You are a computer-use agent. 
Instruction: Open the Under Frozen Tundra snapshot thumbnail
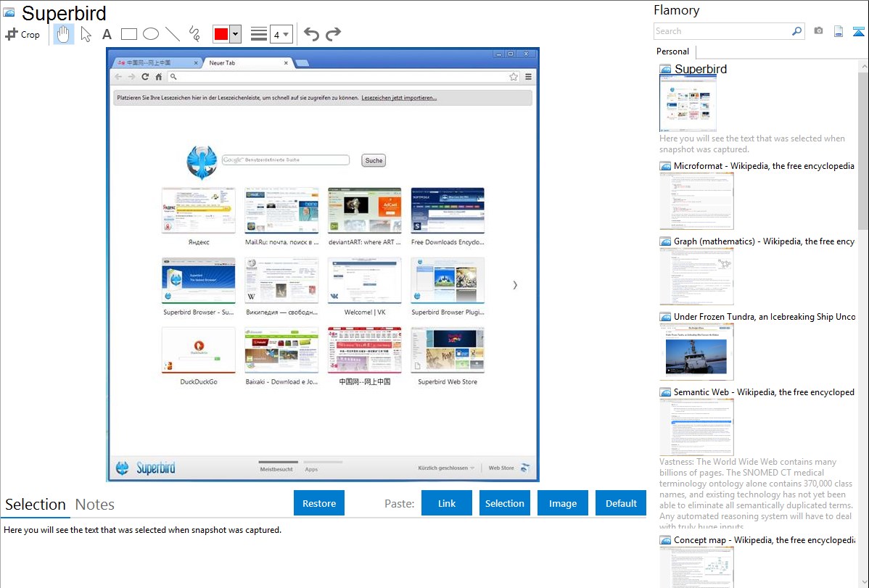(x=696, y=352)
